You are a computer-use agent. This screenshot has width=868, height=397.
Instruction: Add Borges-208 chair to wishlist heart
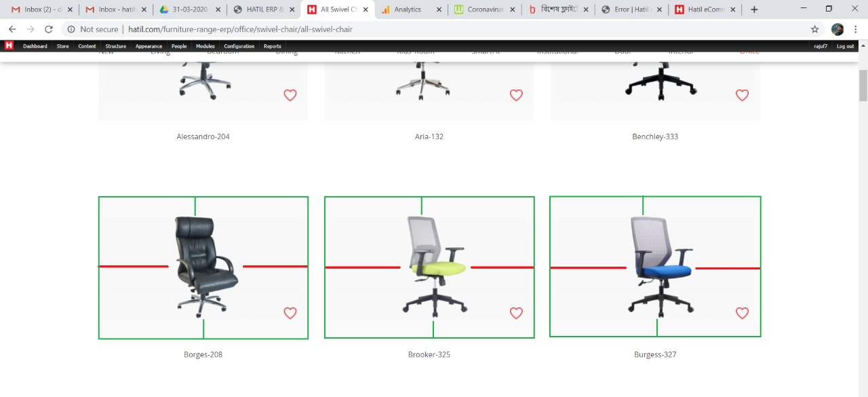point(290,313)
